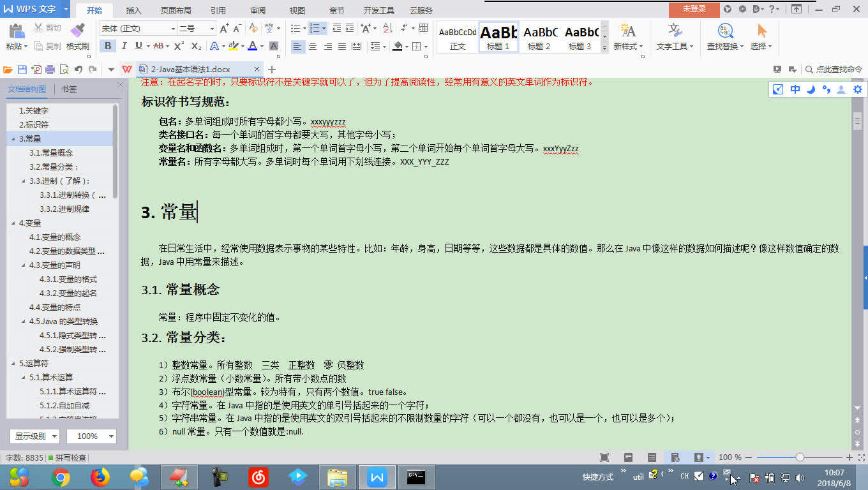Screen dimensions: 868x490
Task: Apply subscript with the X₂ icon
Action: (196, 46)
